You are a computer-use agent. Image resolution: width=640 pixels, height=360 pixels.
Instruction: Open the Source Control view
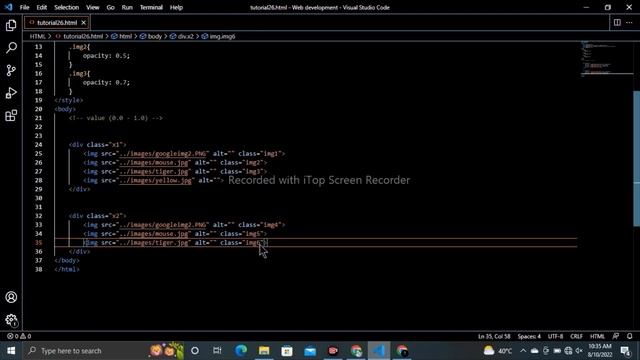click(11, 70)
